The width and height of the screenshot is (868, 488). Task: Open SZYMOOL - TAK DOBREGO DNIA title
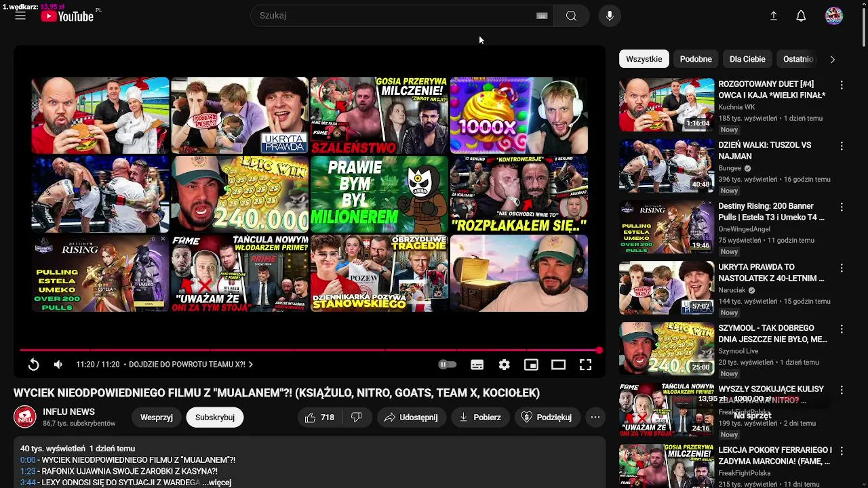pyautogui.click(x=772, y=334)
